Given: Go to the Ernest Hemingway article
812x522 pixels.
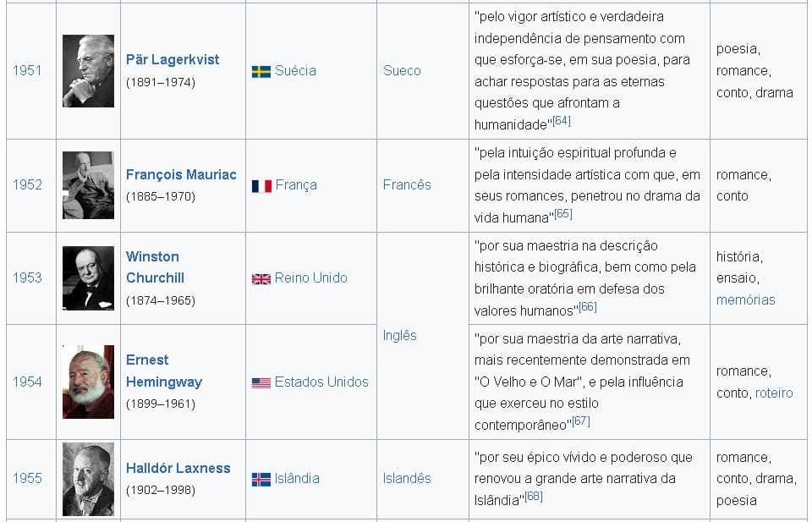Looking at the screenshot, I should [x=163, y=371].
